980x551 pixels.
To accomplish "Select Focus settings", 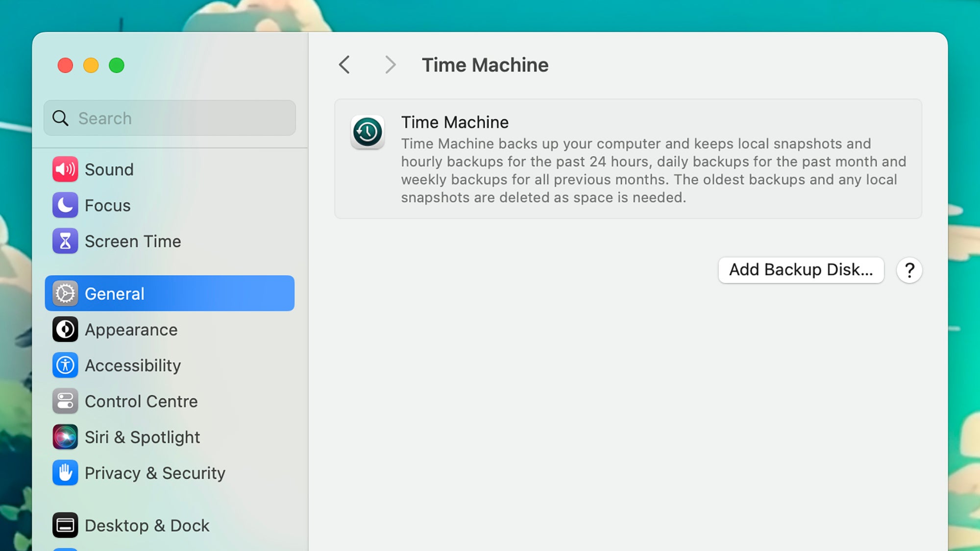I will point(107,205).
